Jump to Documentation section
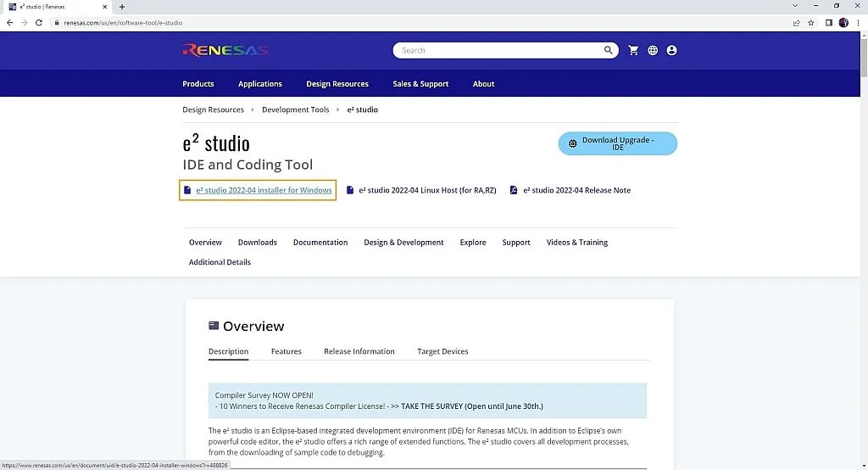 320,242
